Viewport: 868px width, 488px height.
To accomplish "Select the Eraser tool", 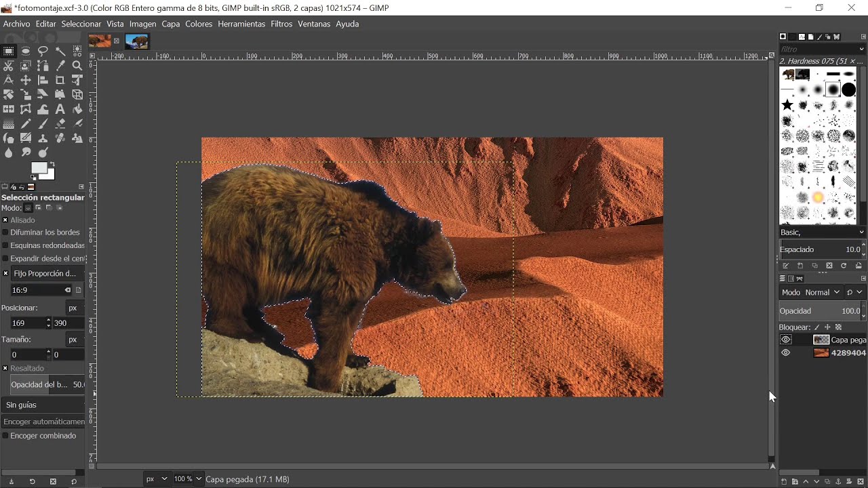I will (60, 124).
